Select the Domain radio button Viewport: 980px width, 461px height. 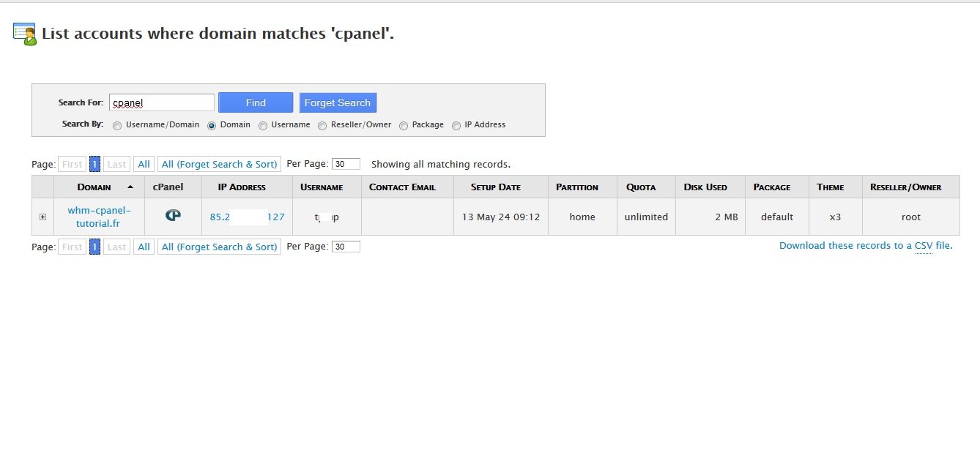point(212,125)
